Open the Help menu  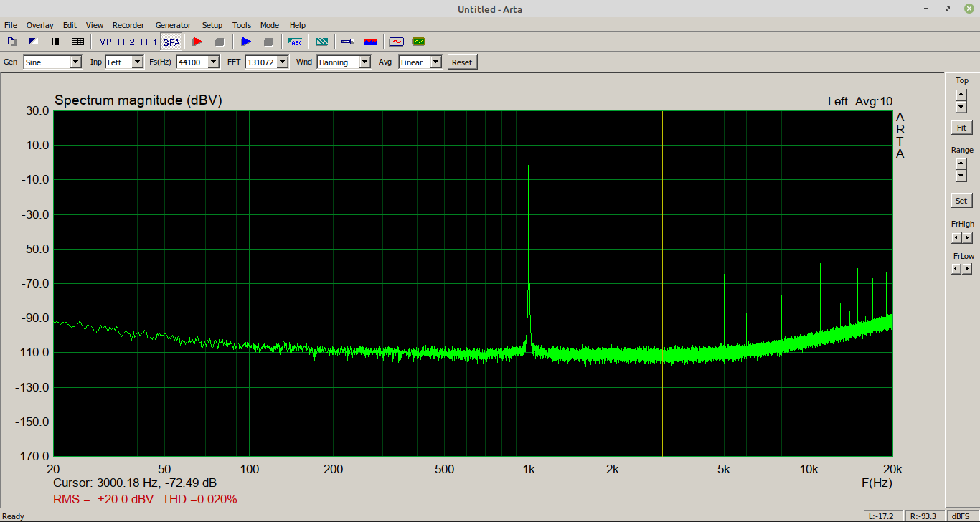point(297,25)
